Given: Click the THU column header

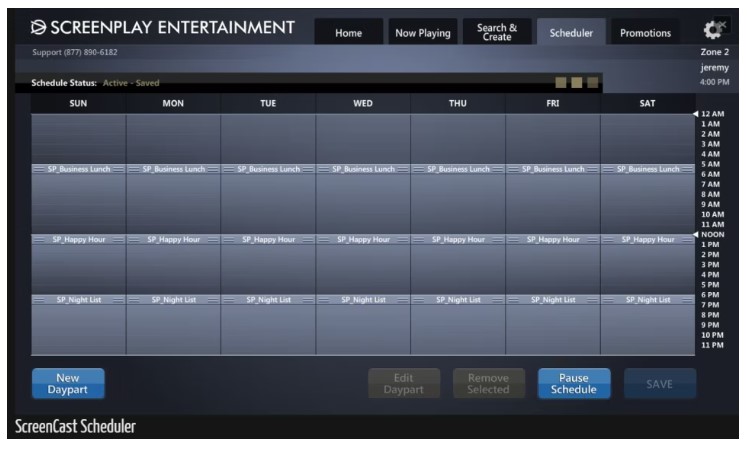Looking at the screenshot, I should [x=457, y=103].
